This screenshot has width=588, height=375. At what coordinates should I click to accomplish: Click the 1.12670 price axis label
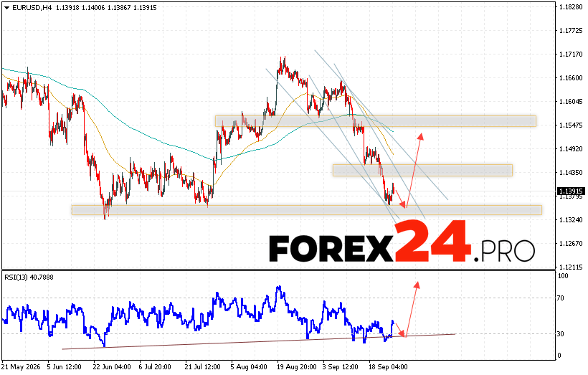[571, 243]
